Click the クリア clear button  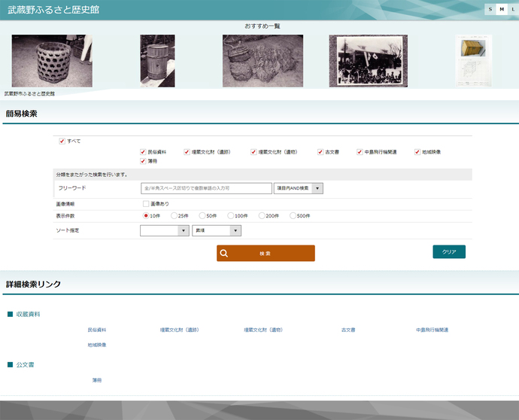click(449, 251)
